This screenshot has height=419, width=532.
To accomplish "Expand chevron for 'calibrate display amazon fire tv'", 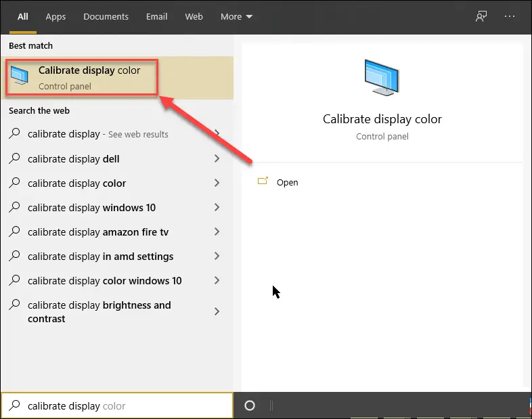I will (217, 231).
